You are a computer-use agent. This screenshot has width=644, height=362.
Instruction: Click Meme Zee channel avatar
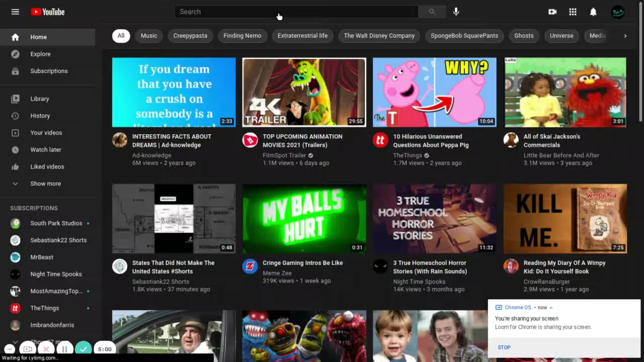coord(250,266)
